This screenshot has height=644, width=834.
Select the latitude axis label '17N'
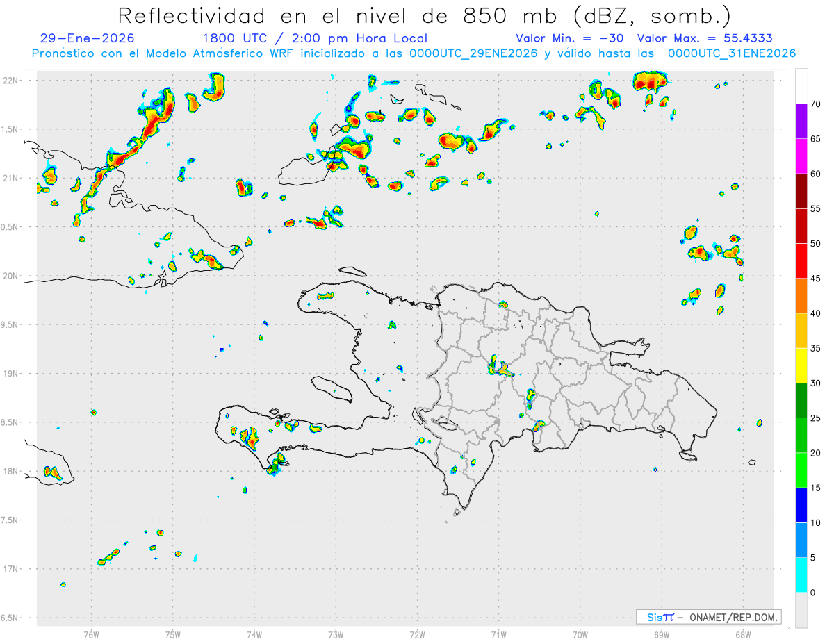[10, 569]
